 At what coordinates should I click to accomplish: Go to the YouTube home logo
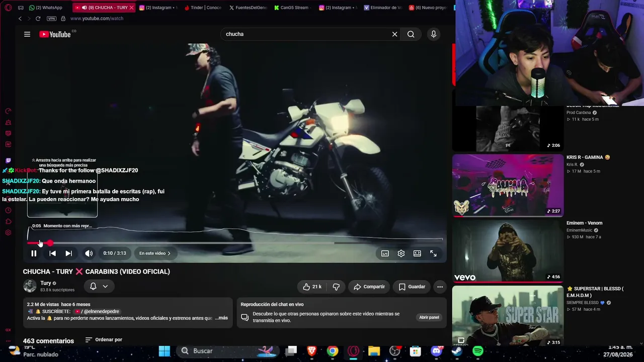tap(55, 34)
